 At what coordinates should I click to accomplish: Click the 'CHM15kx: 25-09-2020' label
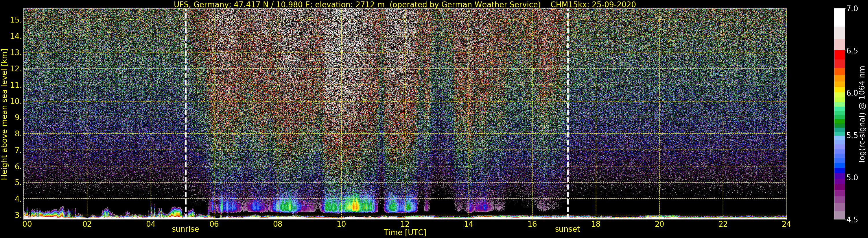[x=593, y=4]
